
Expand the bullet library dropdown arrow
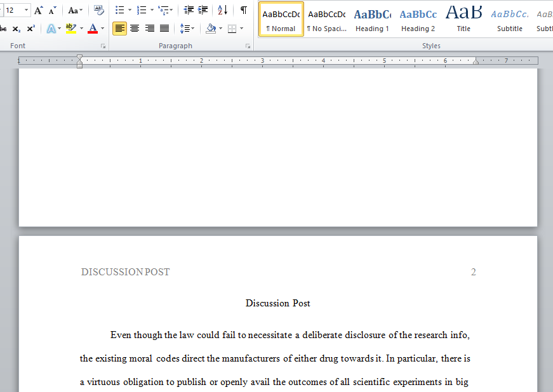pyautogui.click(x=130, y=10)
